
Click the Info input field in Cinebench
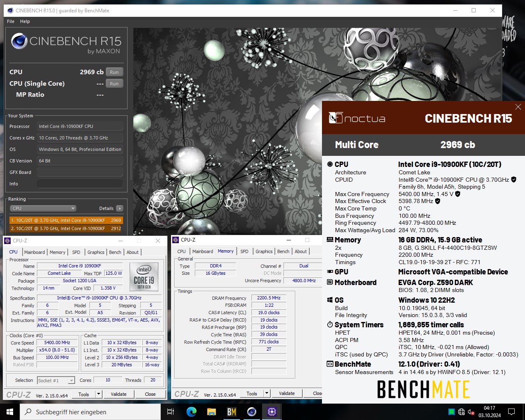click(x=80, y=184)
